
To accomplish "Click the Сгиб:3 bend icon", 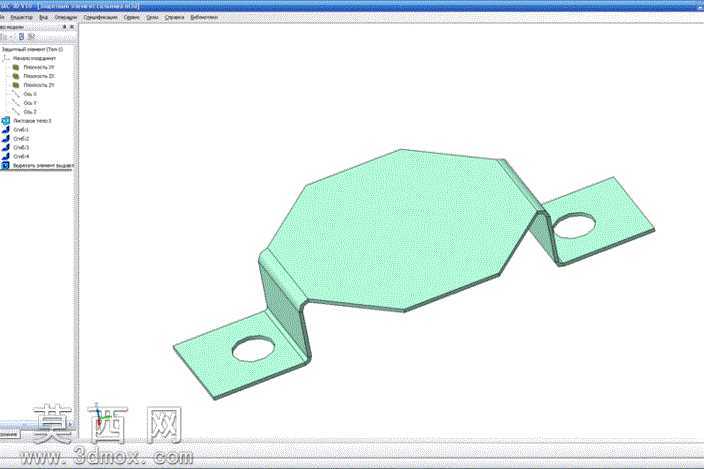I will click(6, 147).
